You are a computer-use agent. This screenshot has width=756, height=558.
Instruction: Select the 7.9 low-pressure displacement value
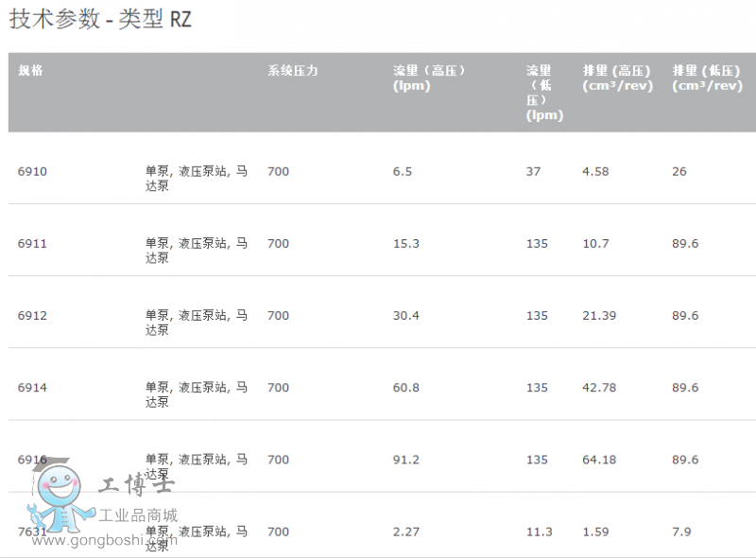681,532
